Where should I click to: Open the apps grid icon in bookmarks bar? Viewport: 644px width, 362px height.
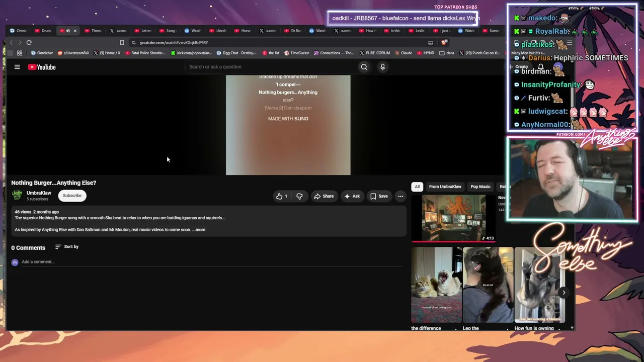[20, 53]
